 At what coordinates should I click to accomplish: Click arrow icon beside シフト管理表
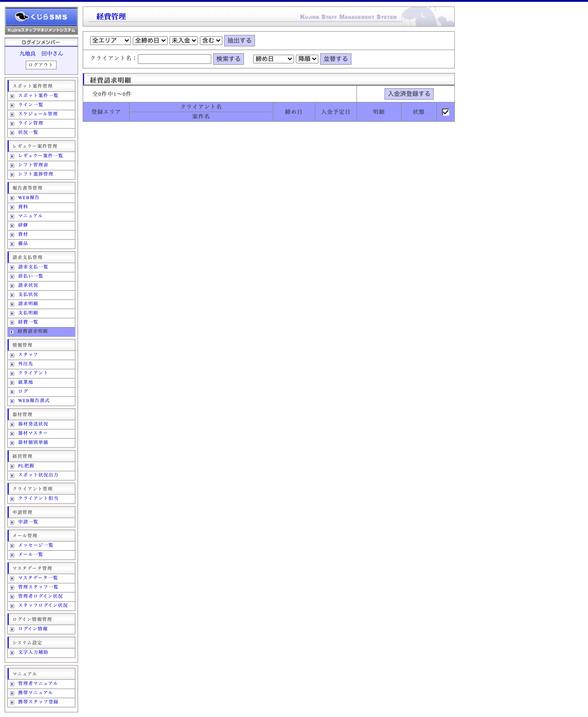[12, 166]
